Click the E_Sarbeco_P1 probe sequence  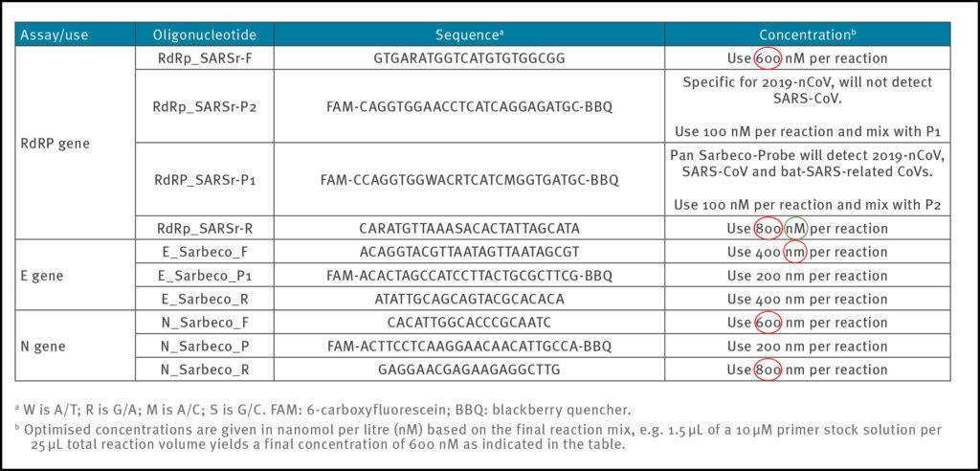point(468,276)
